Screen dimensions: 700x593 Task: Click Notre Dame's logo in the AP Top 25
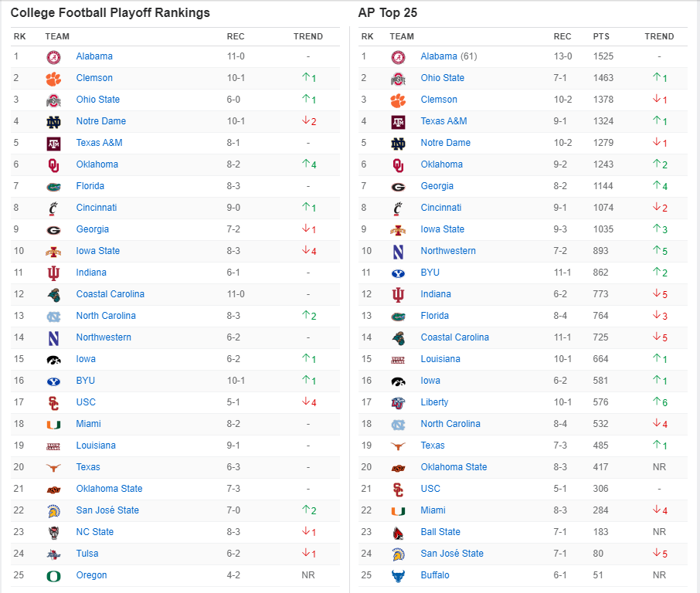(x=398, y=143)
